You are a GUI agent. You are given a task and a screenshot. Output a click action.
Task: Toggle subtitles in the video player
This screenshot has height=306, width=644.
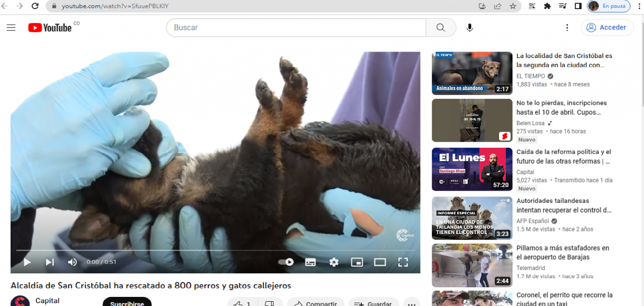[310, 262]
